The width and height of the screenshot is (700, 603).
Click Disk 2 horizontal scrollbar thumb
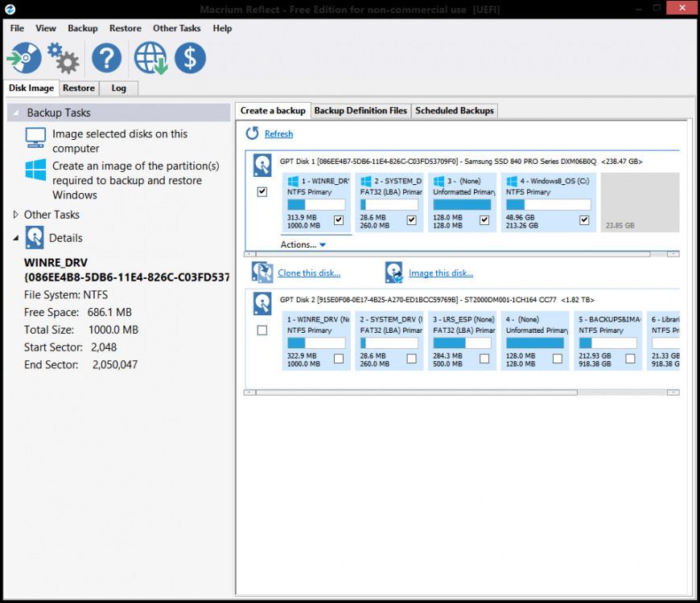tap(416, 392)
